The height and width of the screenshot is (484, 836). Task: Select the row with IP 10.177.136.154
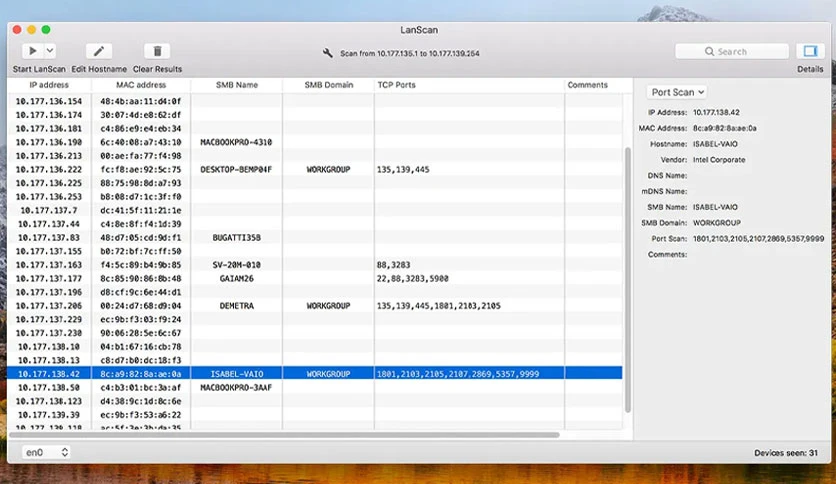315,101
